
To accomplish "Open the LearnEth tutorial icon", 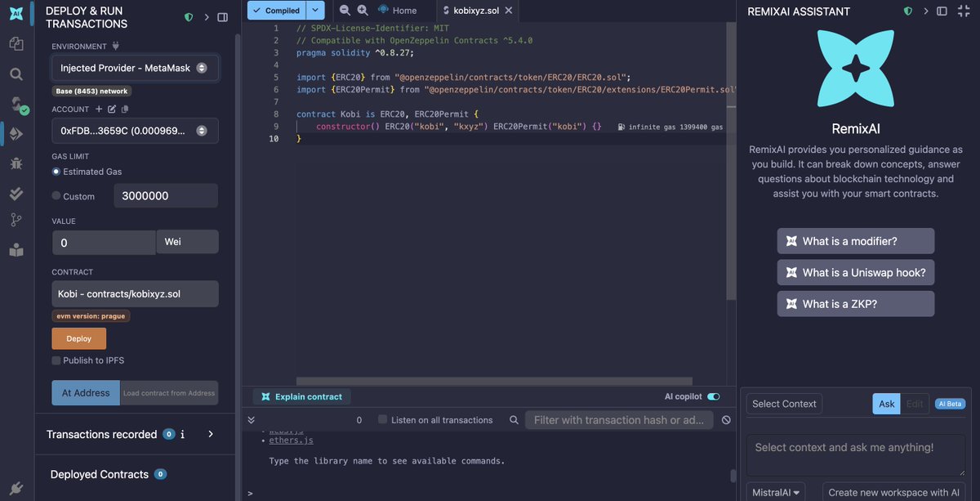I will [x=16, y=250].
